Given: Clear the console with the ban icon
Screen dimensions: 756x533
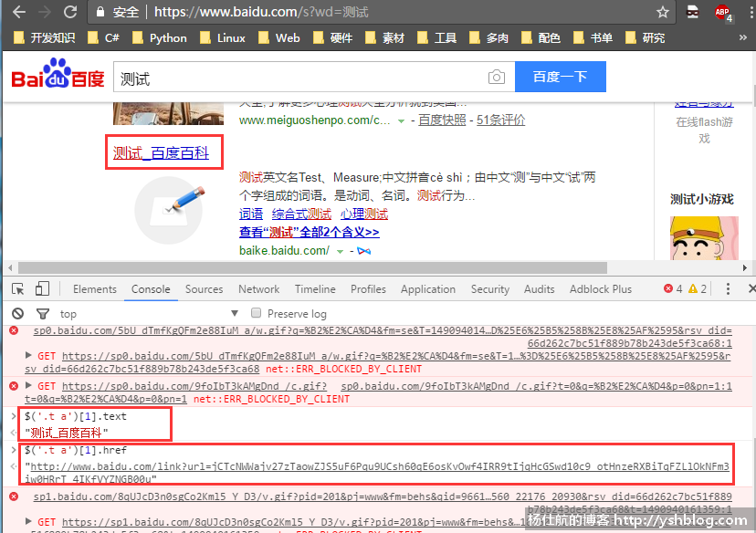Looking at the screenshot, I should pos(18,314).
